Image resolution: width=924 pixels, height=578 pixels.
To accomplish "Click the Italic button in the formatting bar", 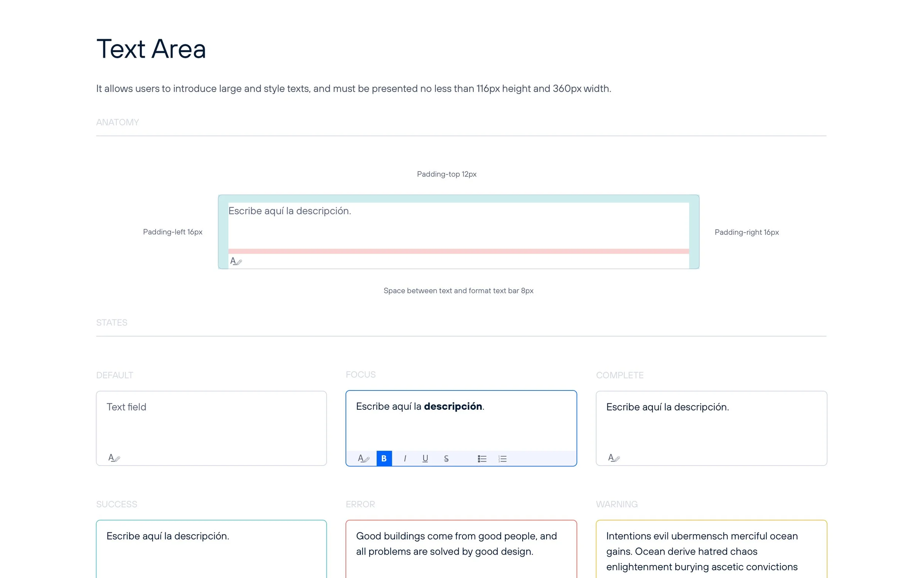I will point(404,458).
